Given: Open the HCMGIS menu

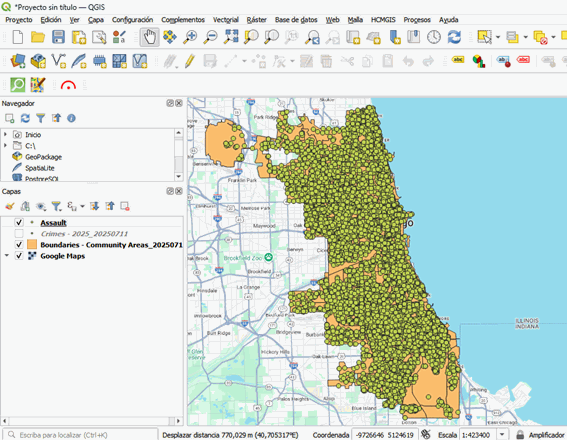Looking at the screenshot, I should coord(383,20).
